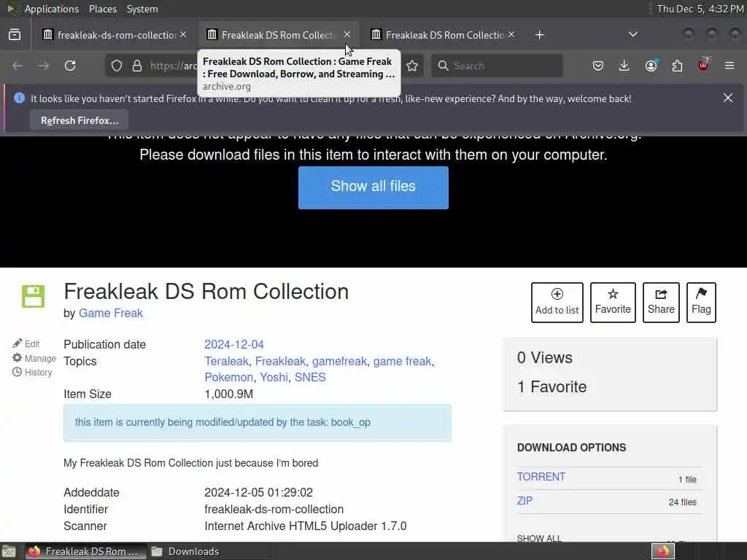
Task: Open the Manage item link
Action: [34, 358]
